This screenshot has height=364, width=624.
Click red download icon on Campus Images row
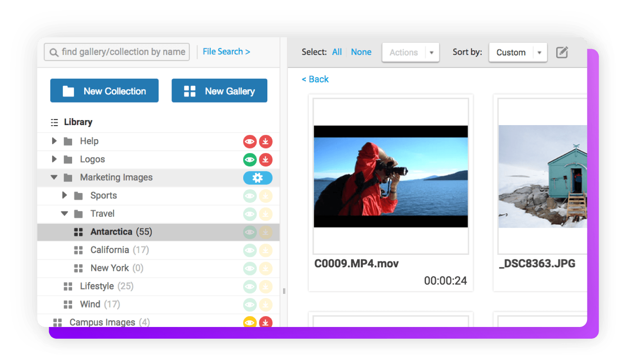pyautogui.click(x=266, y=322)
